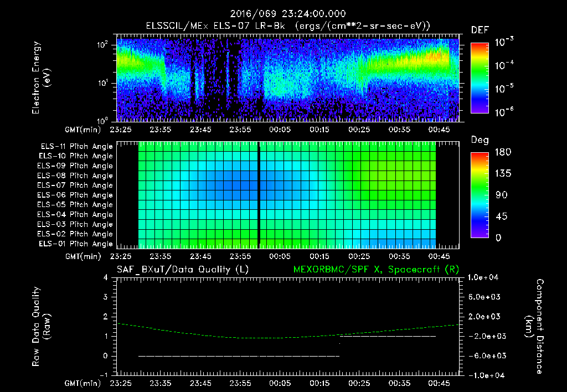Viewport: 567px width, 392px height.
Task: Select the ELS-09 Pitch Angle row label
Action: click(x=75, y=166)
